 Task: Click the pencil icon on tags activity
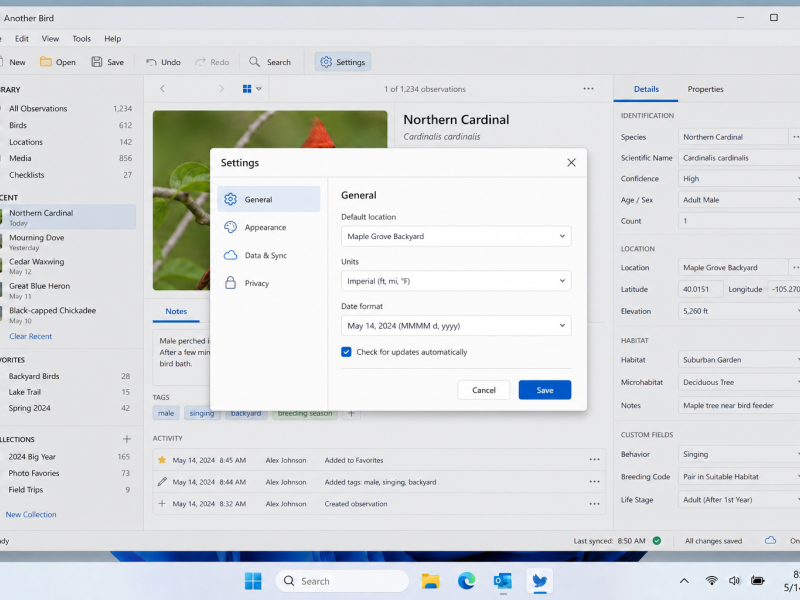[162, 482]
